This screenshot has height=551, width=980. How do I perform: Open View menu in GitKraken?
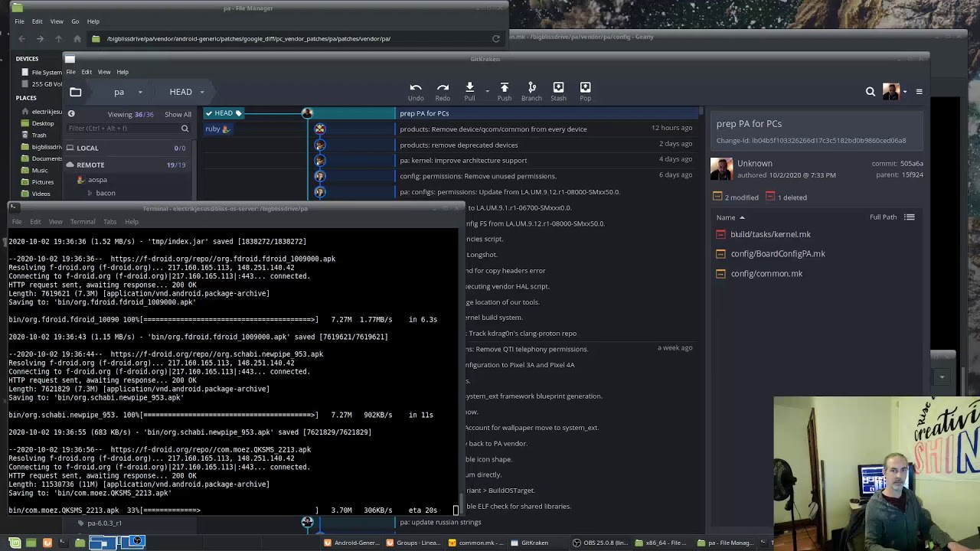(104, 72)
